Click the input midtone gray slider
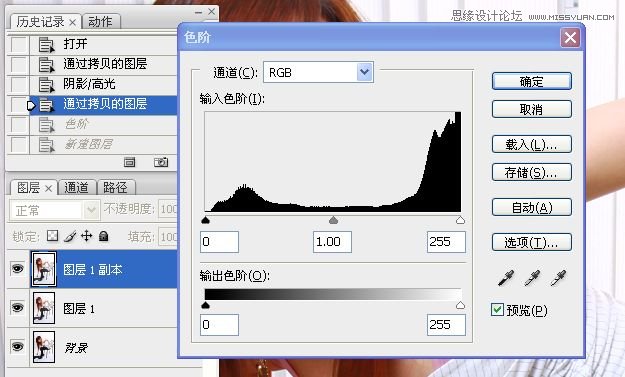 point(334,220)
